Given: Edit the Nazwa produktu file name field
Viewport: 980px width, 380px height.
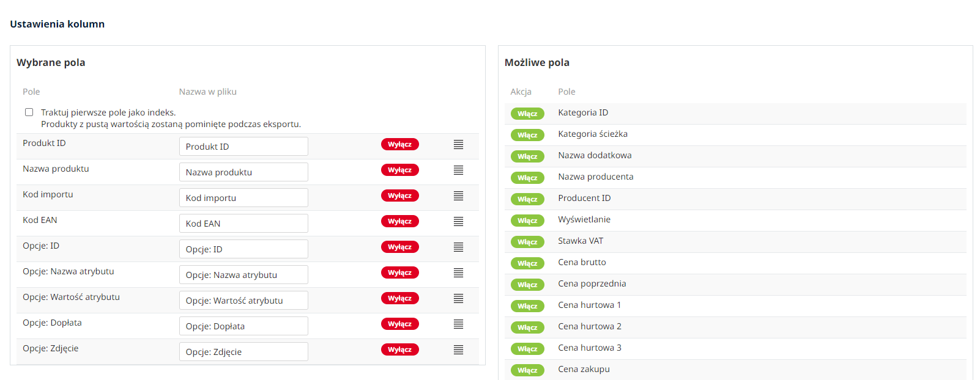Looking at the screenshot, I should [x=243, y=172].
